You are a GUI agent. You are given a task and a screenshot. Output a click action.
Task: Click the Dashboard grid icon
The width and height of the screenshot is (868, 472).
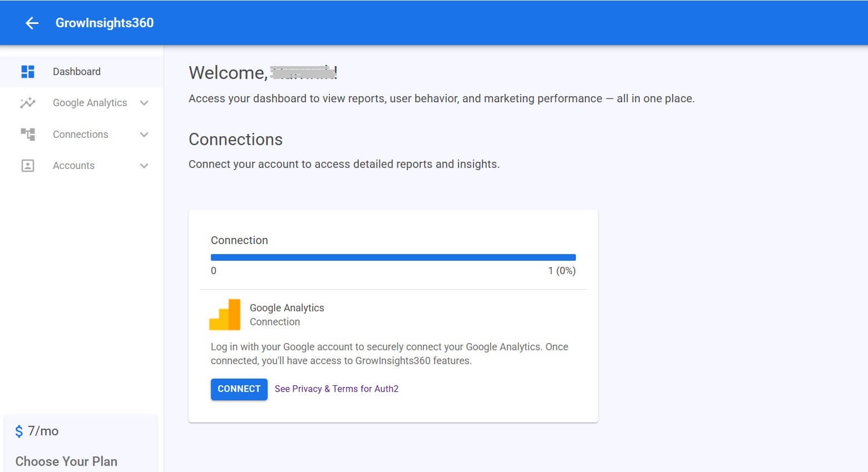[28, 72]
